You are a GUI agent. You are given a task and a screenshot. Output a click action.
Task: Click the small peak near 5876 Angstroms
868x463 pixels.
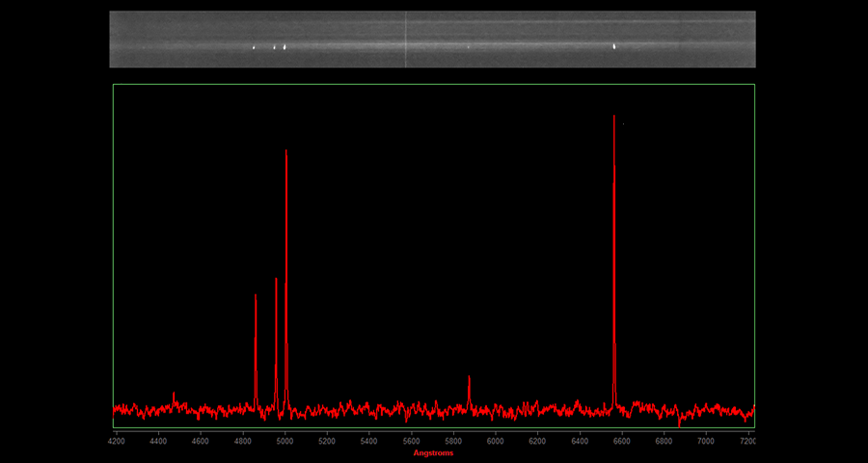tap(469, 378)
